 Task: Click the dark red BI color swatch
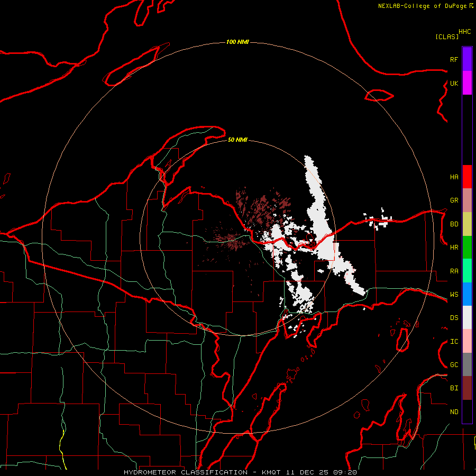pos(467,388)
